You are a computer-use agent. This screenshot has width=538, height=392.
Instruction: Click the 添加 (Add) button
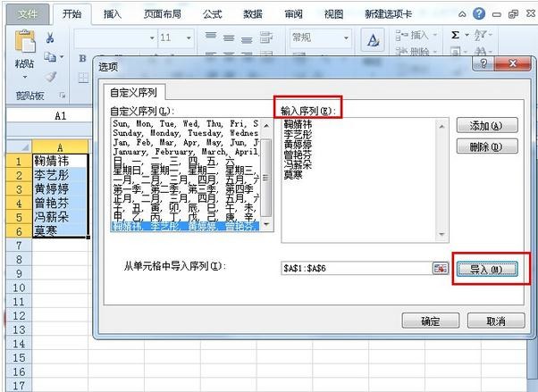pyautogui.click(x=485, y=126)
